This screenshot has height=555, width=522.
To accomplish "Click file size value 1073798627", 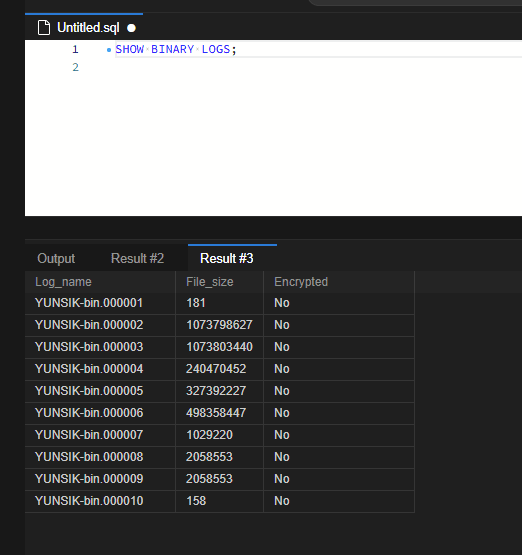I will [219, 325].
